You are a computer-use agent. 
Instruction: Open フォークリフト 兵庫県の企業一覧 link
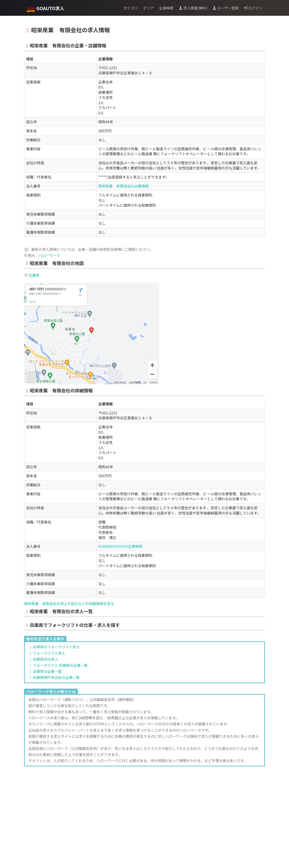tap(60, 665)
